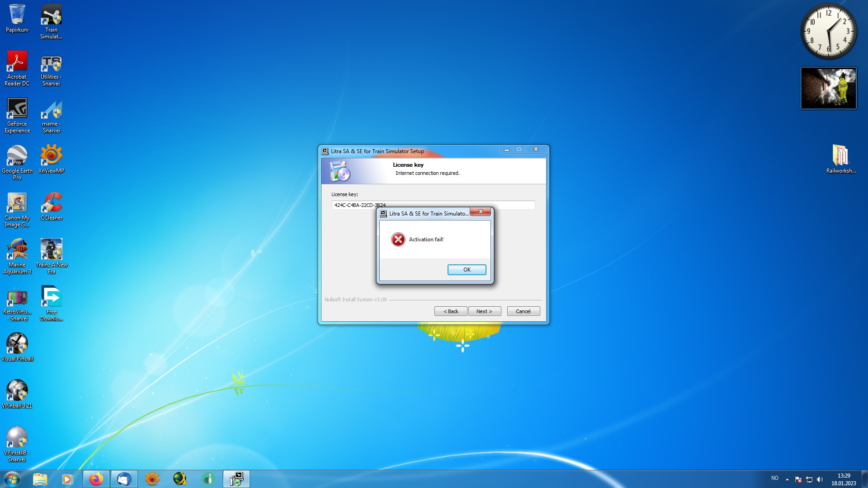Screen dimensions: 868x488
Task: Click the volume speaker tray icon
Action: pos(820,479)
